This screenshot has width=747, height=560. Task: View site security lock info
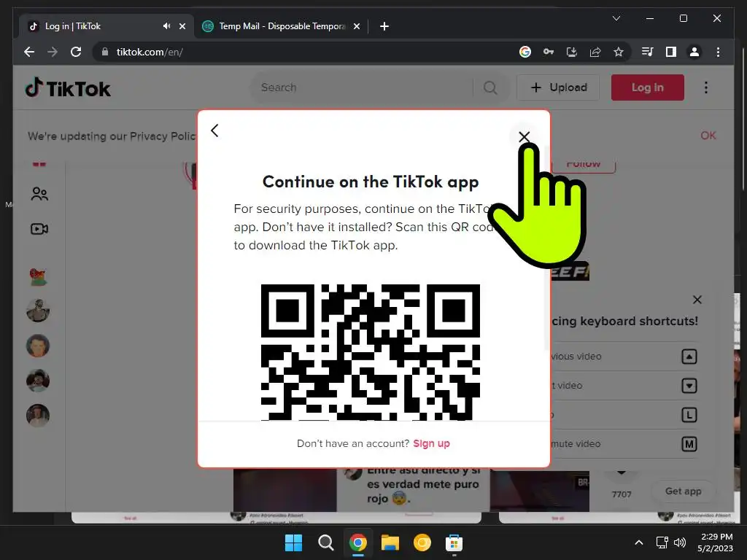[x=105, y=52]
